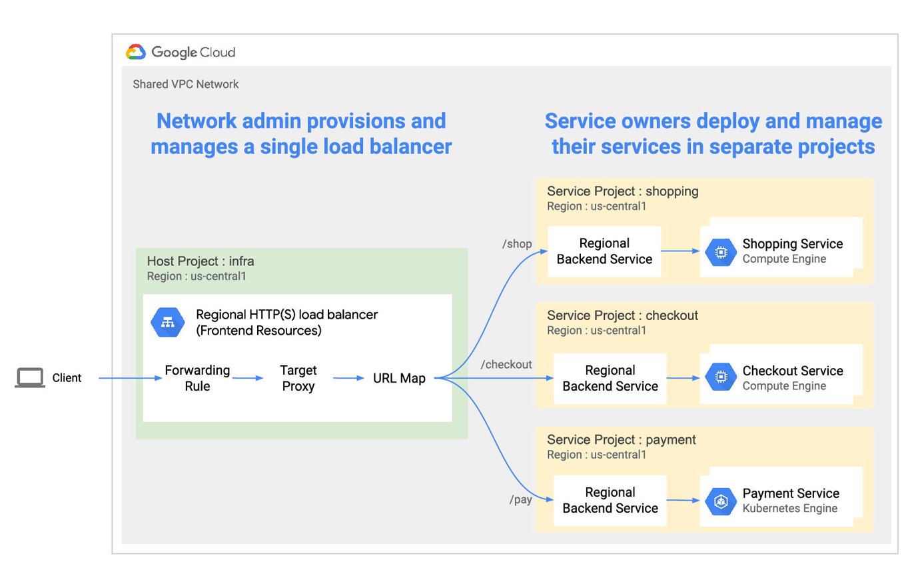Select the Payment Service Kubernetes Engine icon
924x588 pixels.
(720, 500)
